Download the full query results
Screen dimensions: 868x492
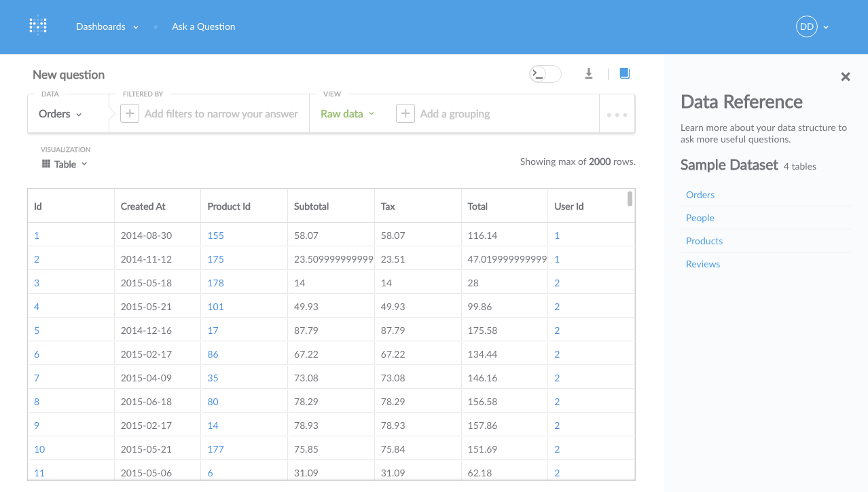(589, 73)
